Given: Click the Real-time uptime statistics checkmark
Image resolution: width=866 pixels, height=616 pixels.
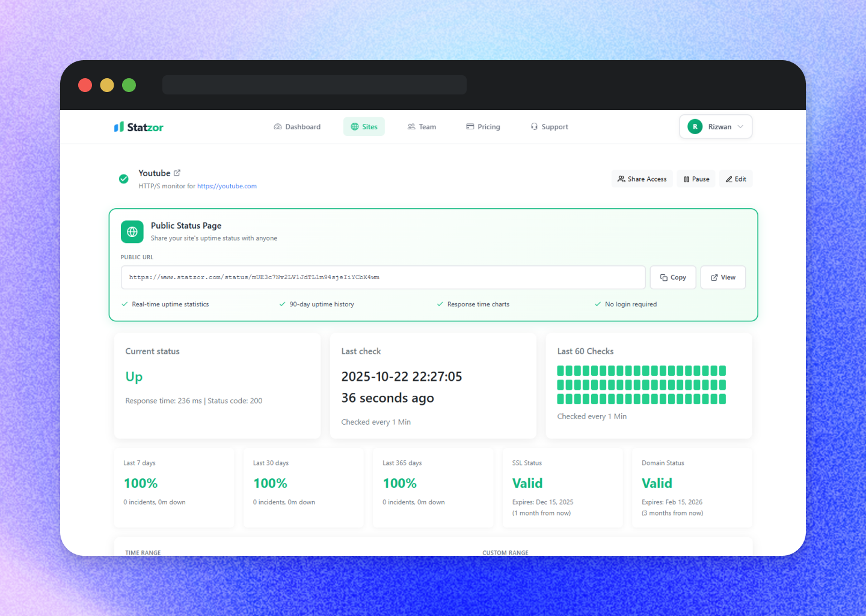Looking at the screenshot, I should [124, 304].
